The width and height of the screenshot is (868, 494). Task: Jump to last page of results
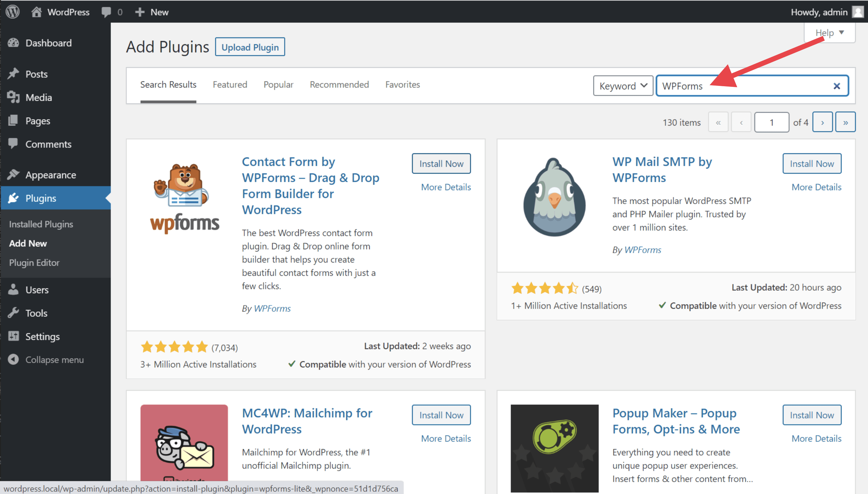[x=845, y=122]
